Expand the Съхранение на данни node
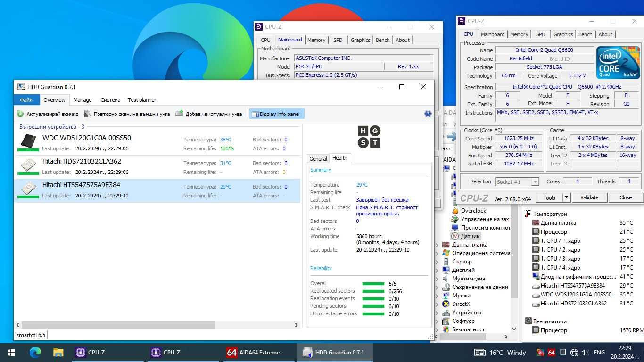Viewport: 644px width, 362px height. 437,288
